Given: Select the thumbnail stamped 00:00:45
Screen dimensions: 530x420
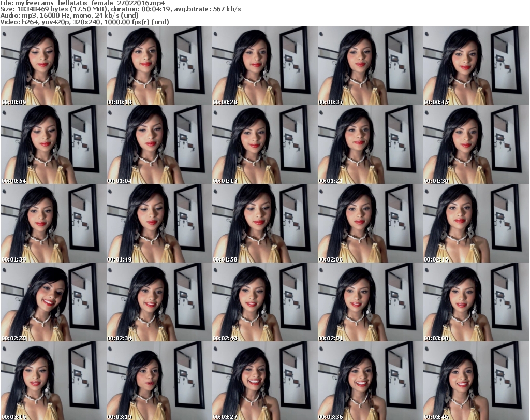Looking at the screenshot, I should 476,66.
